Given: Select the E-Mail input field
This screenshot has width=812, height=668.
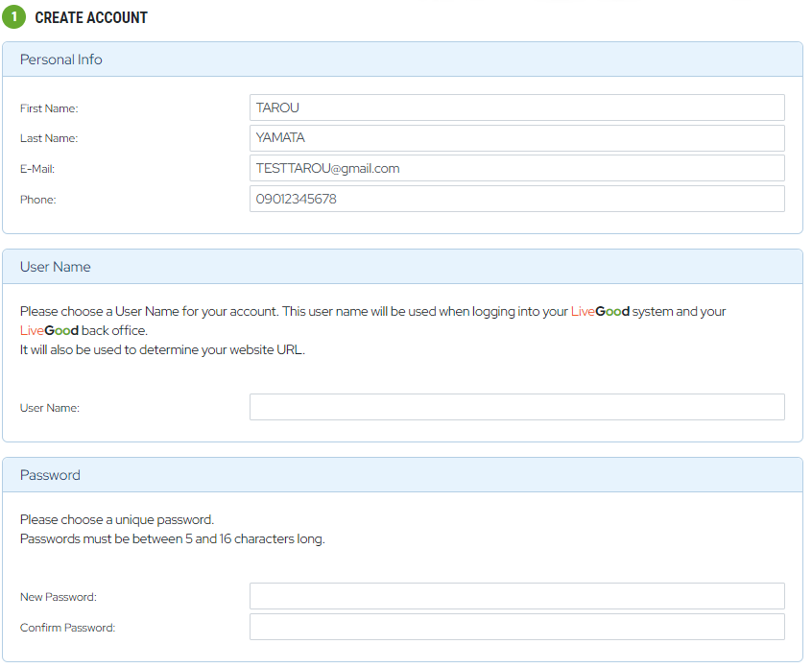Looking at the screenshot, I should [516, 168].
